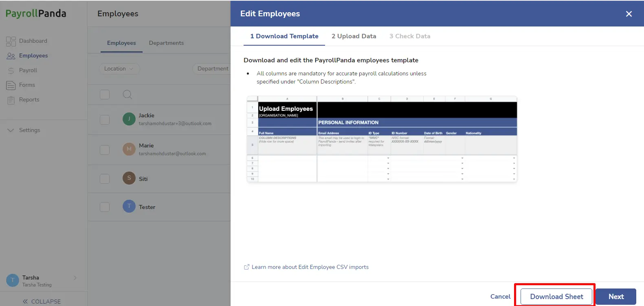The height and width of the screenshot is (306, 644).
Task: Open the Dashboard icon in sidebar
Action: click(x=11, y=41)
